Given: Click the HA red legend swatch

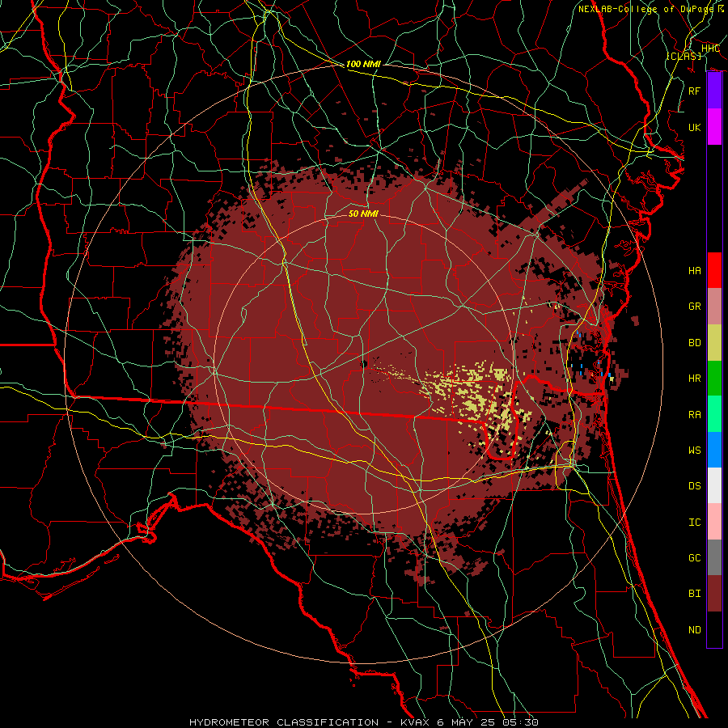Looking at the screenshot, I should 714,270.
